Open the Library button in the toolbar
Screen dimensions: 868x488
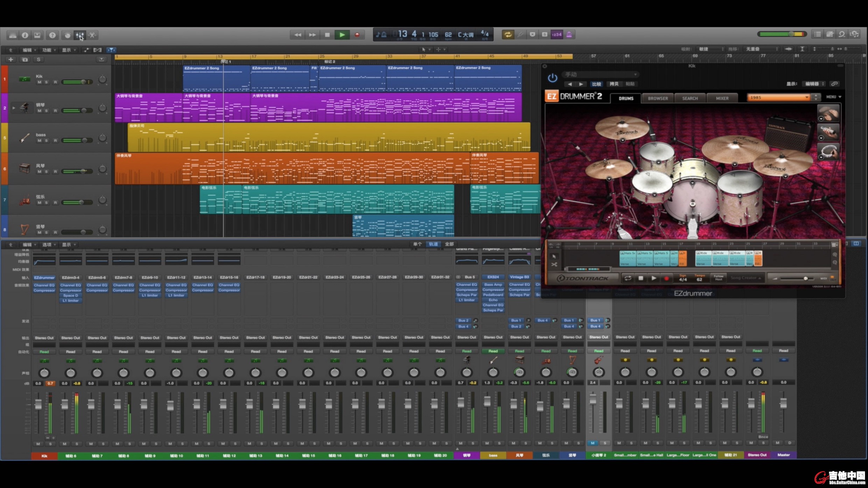[13, 35]
